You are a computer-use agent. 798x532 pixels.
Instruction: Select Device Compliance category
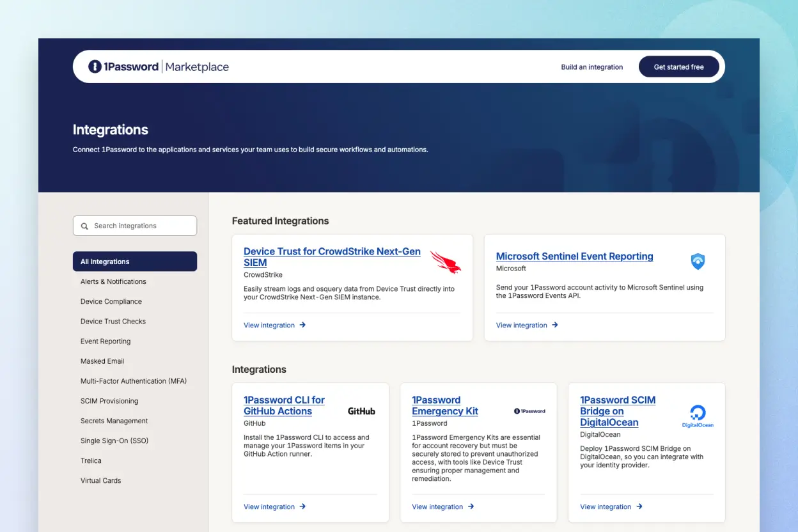[x=135, y=301]
